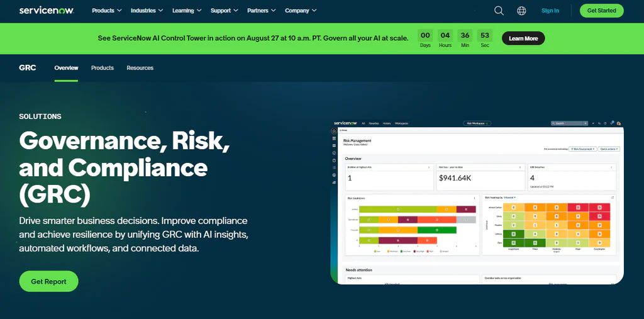Open the Learning dropdown menu
The image size is (644, 319).
(187, 11)
